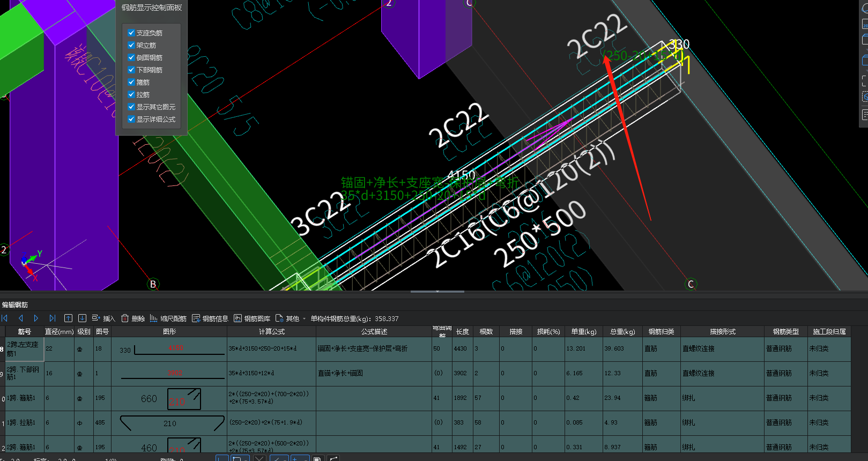The image size is (868, 461).
Task: Toggle the 下部钢筋 checkbox
Action: coord(131,70)
